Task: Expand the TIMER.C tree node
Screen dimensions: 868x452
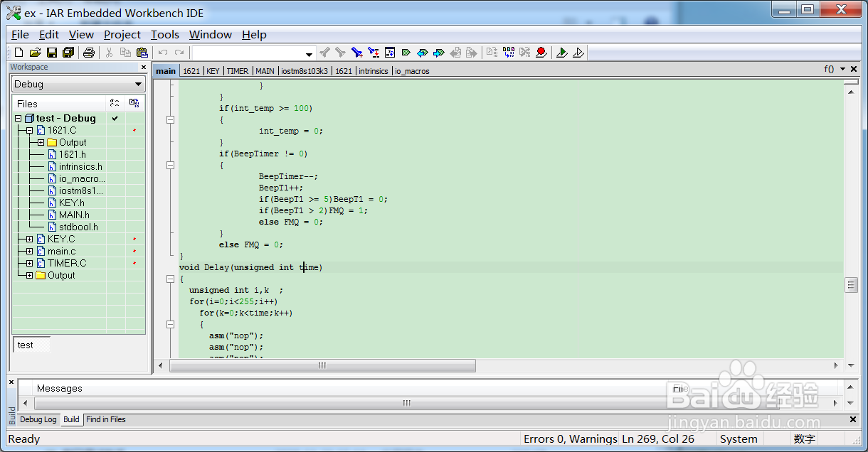Action: [x=29, y=264]
